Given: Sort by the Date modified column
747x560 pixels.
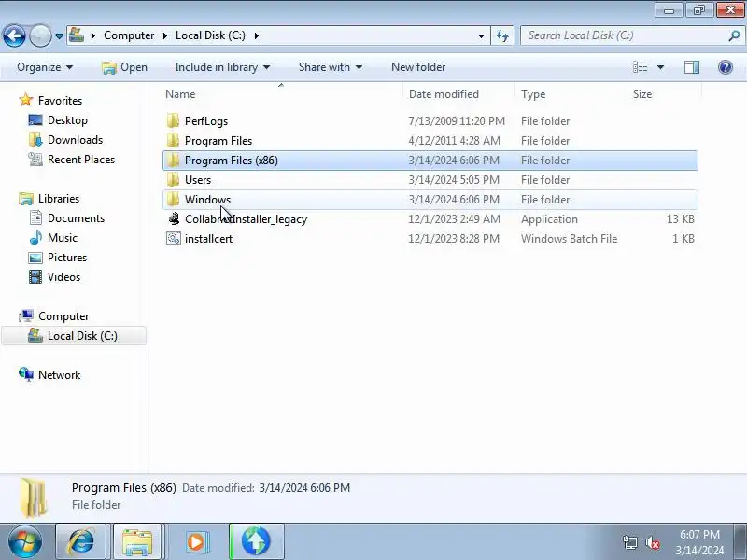Looking at the screenshot, I should [x=459, y=94].
